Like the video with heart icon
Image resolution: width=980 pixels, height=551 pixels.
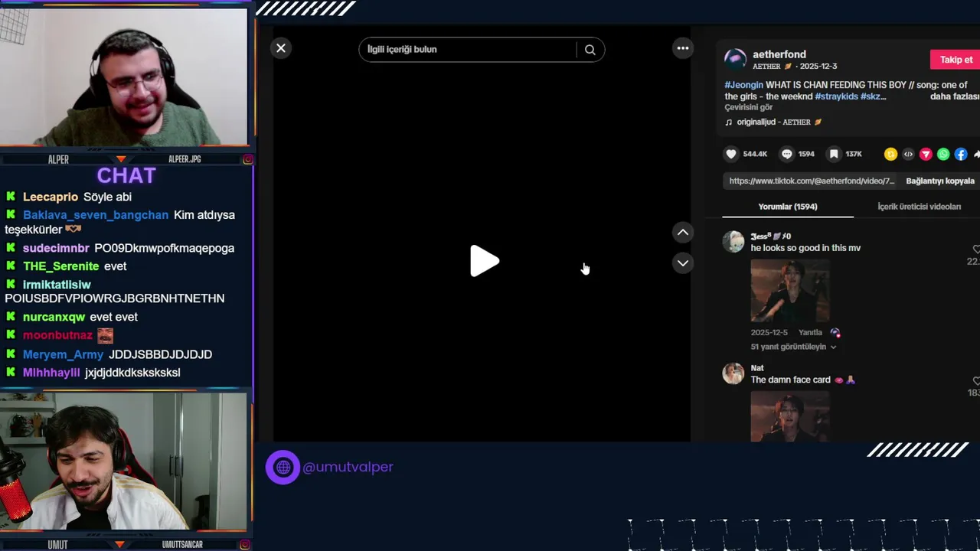[731, 154]
